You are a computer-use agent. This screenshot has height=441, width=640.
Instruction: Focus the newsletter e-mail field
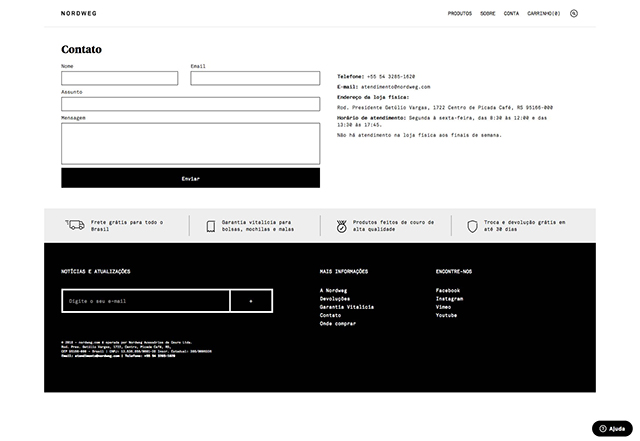click(x=146, y=301)
